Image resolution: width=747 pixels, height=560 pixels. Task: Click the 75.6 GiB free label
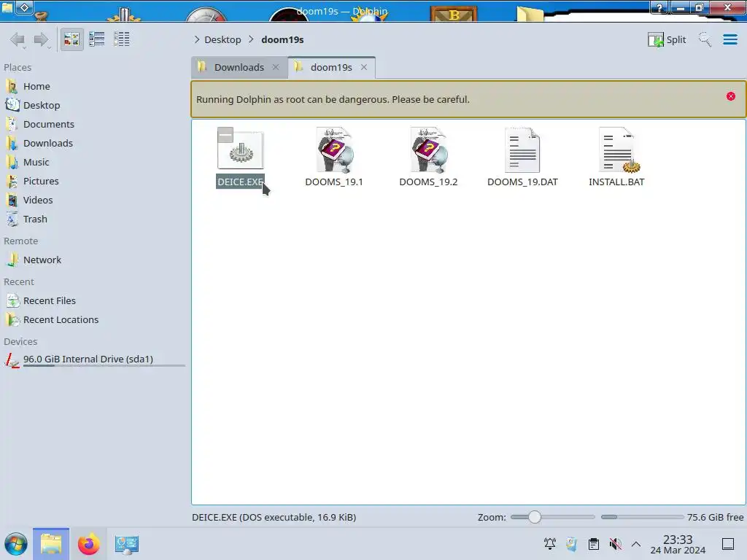coord(715,517)
